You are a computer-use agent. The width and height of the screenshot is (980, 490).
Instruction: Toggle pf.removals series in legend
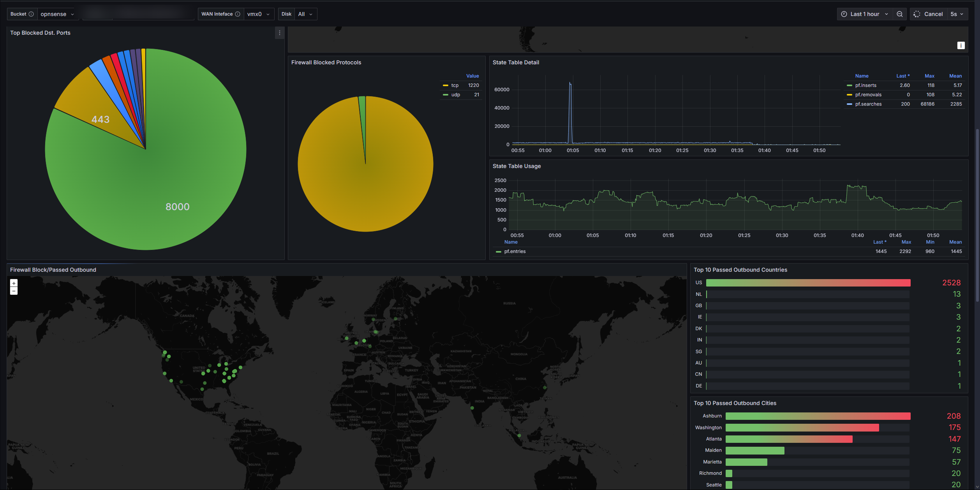click(868, 95)
